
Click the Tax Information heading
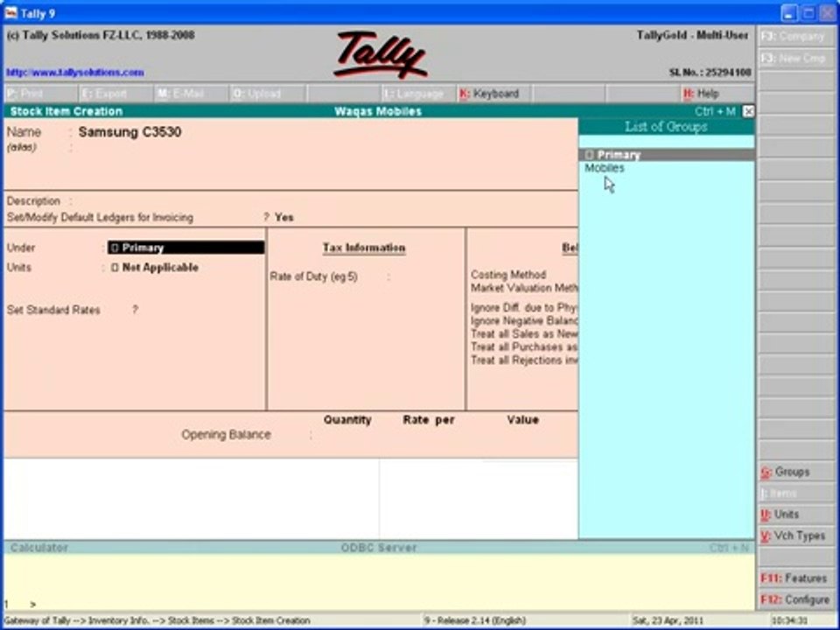click(364, 248)
